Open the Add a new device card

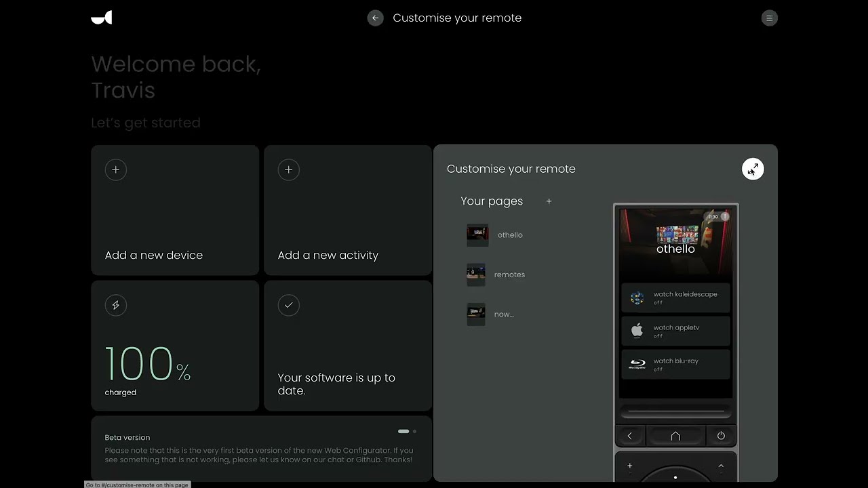pyautogui.click(x=175, y=210)
